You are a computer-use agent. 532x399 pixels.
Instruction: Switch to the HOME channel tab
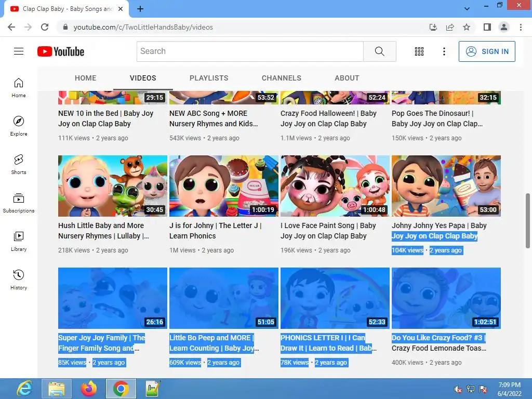(x=86, y=78)
